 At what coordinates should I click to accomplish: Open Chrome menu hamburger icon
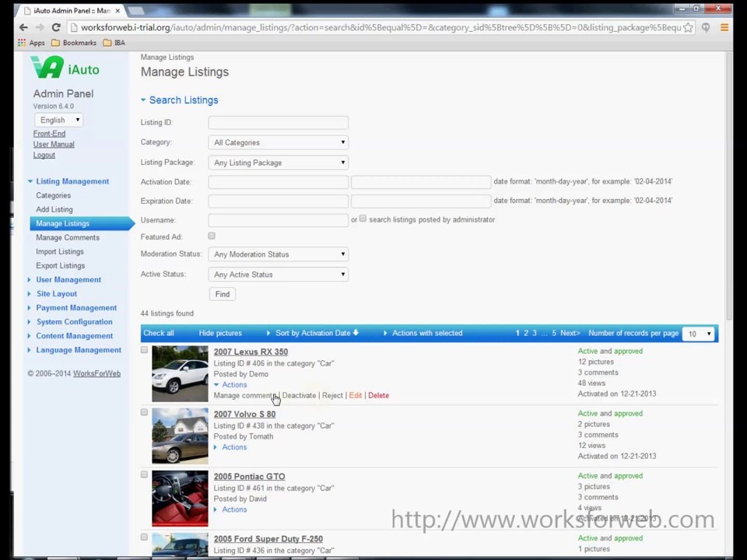(724, 28)
